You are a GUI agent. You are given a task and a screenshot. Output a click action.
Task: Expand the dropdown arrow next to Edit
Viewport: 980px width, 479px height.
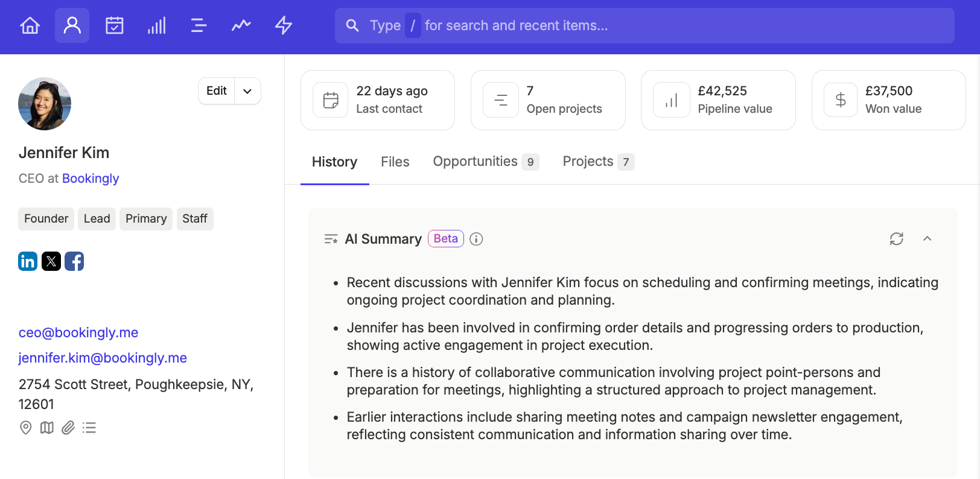[247, 91]
